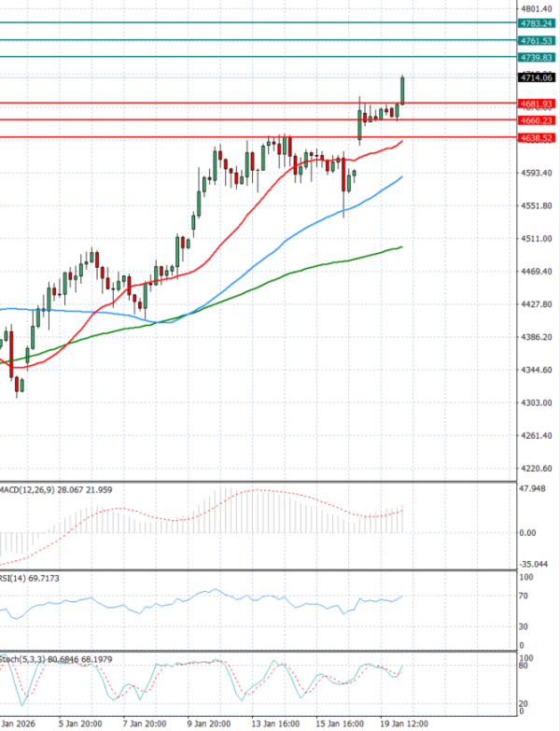This screenshot has width=560, height=731.
Task: Click the 4511.00 price axis label
Action: [537, 239]
